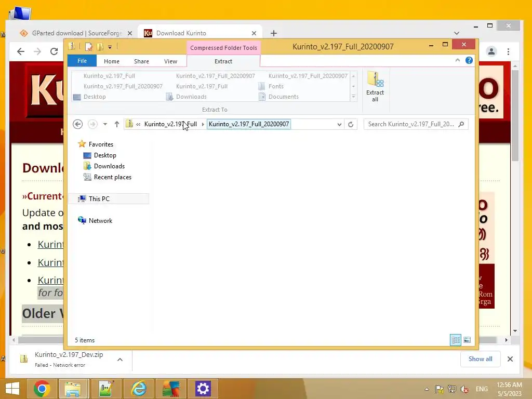The image size is (532, 399).
Task: Refresh the Explorer folder view
Action: pos(351,125)
